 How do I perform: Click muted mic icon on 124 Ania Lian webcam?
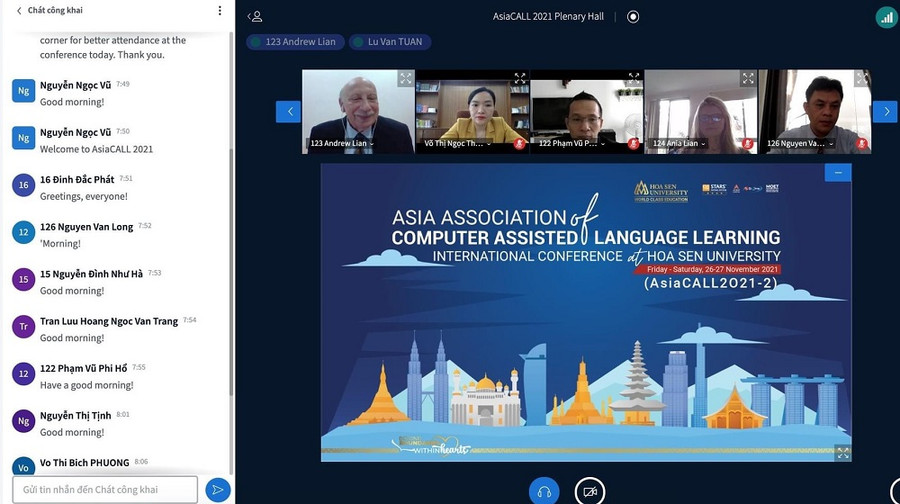coord(747,144)
